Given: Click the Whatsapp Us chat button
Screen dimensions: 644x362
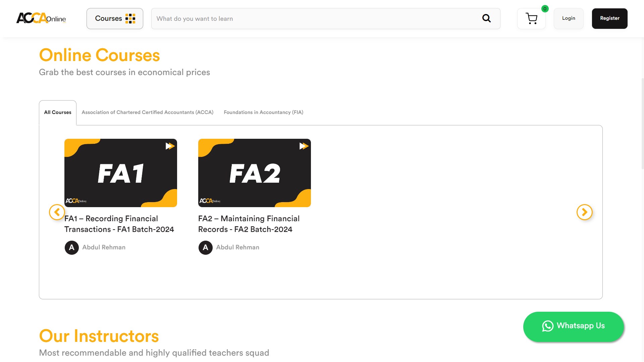Looking at the screenshot, I should (x=573, y=326).
